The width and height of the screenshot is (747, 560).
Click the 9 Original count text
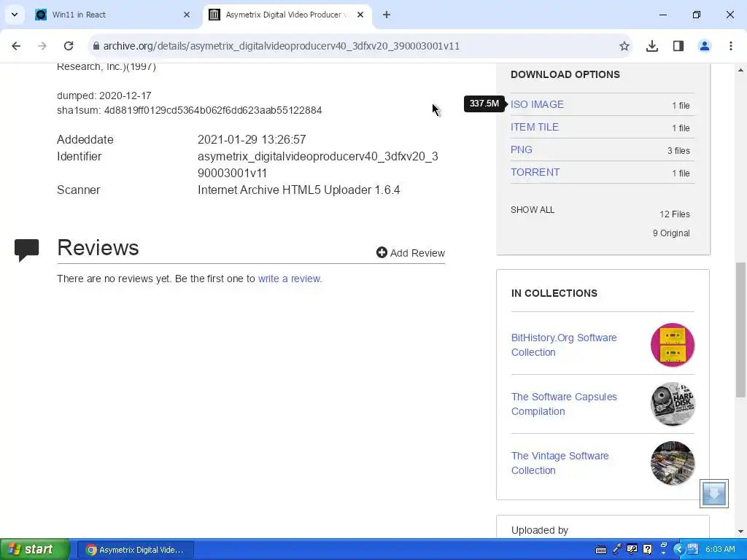(671, 233)
